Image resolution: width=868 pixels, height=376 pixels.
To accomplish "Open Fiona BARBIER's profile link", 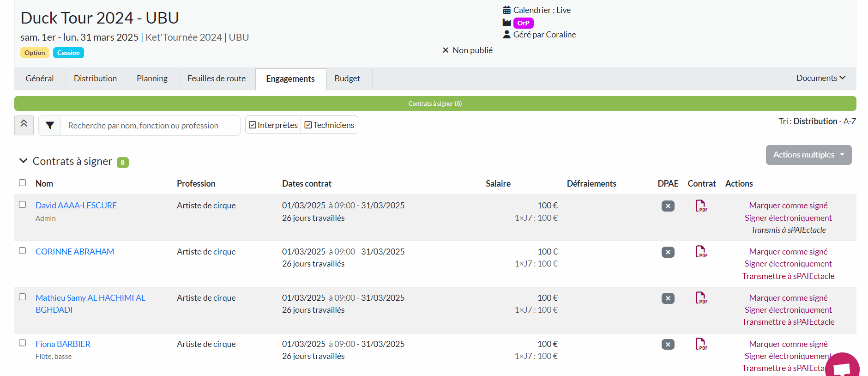I will point(63,344).
